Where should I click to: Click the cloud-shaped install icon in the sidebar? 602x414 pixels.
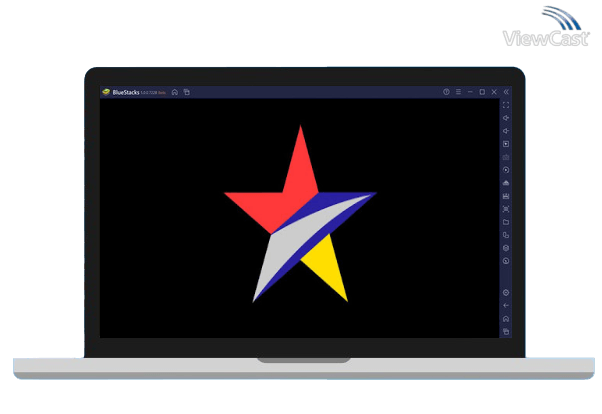(x=506, y=183)
